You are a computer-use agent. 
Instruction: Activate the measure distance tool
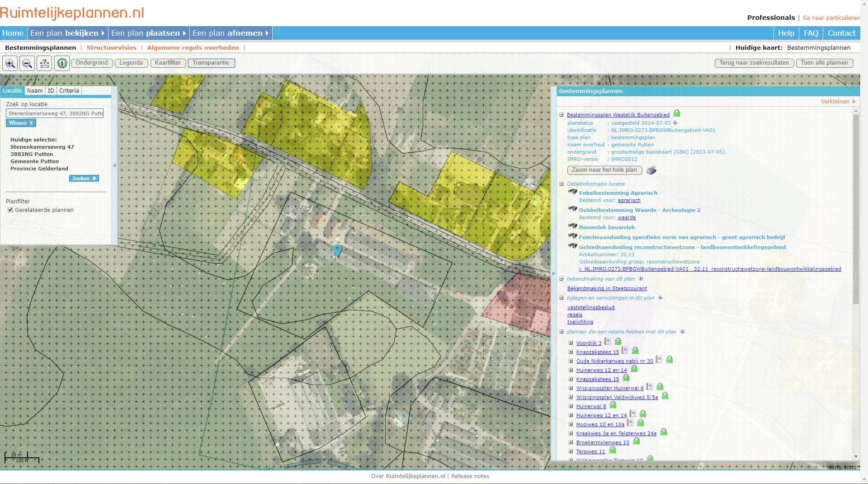point(44,63)
